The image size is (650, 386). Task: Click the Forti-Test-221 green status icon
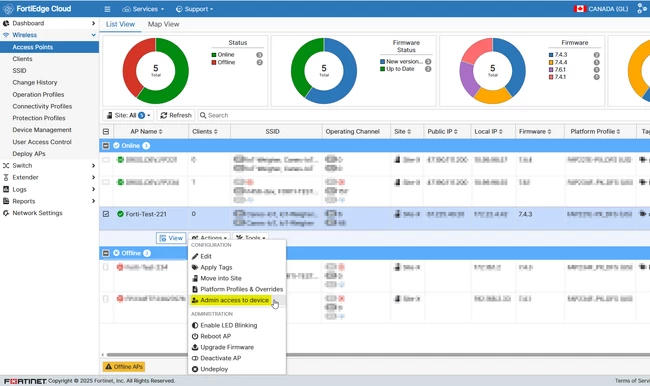click(120, 214)
